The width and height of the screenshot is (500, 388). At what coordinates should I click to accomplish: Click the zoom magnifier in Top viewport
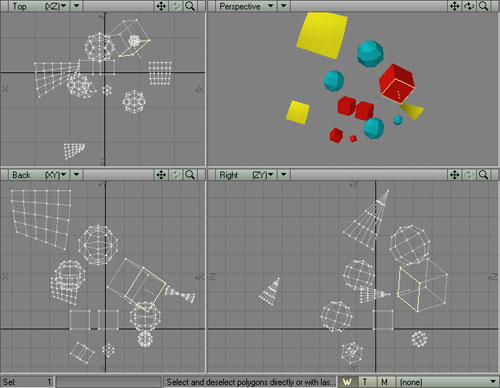pyautogui.click(x=190, y=6)
